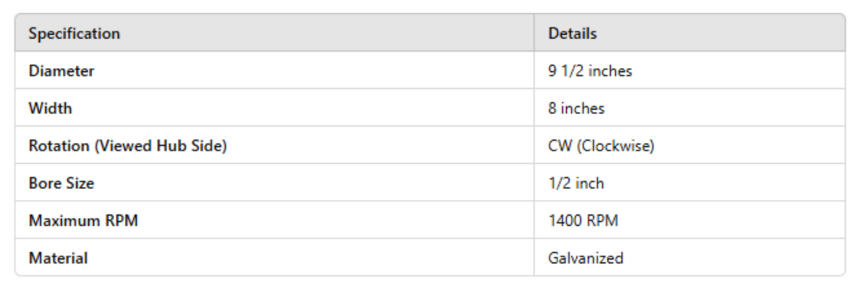
Task: Select the Diameter row label
Action: pos(61,71)
